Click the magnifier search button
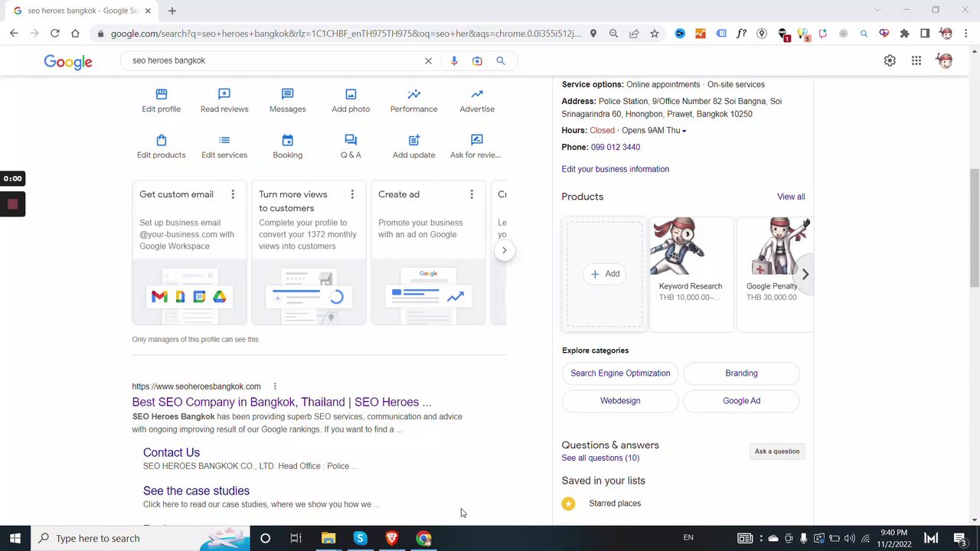Screen dimensions: 980x551 pyautogui.click(x=501, y=61)
